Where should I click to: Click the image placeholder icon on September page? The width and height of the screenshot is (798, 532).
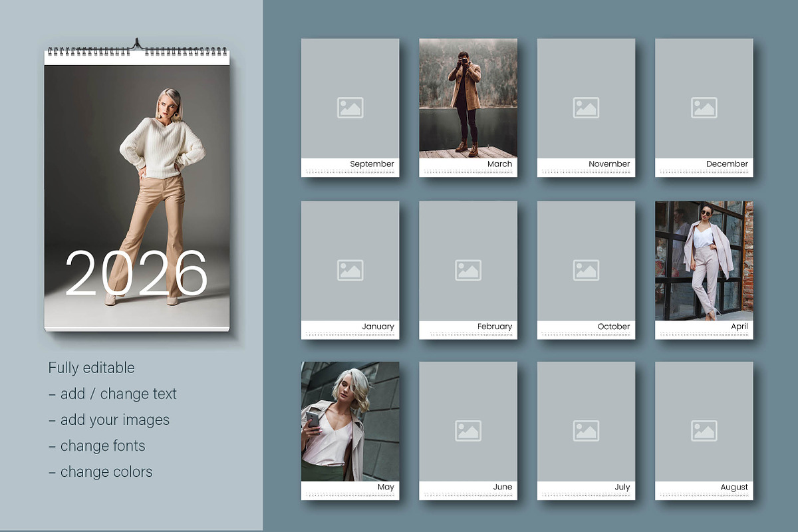pyautogui.click(x=350, y=108)
